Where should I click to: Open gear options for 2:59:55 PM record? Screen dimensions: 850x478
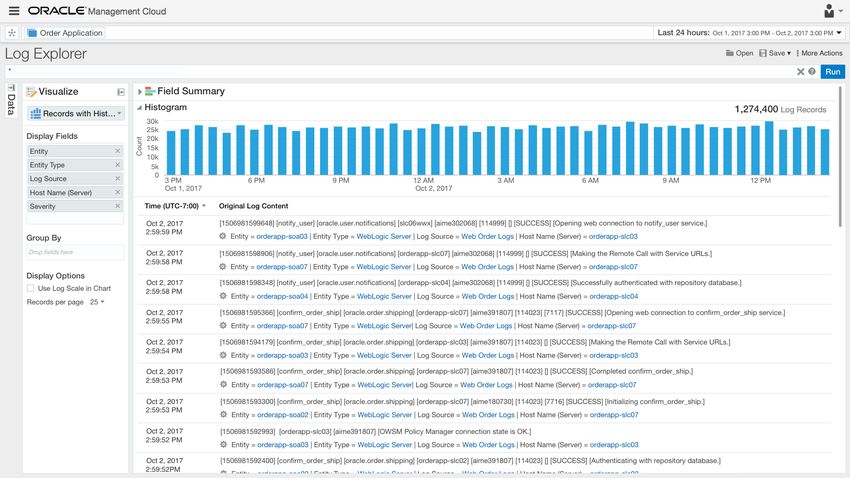point(223,326)
